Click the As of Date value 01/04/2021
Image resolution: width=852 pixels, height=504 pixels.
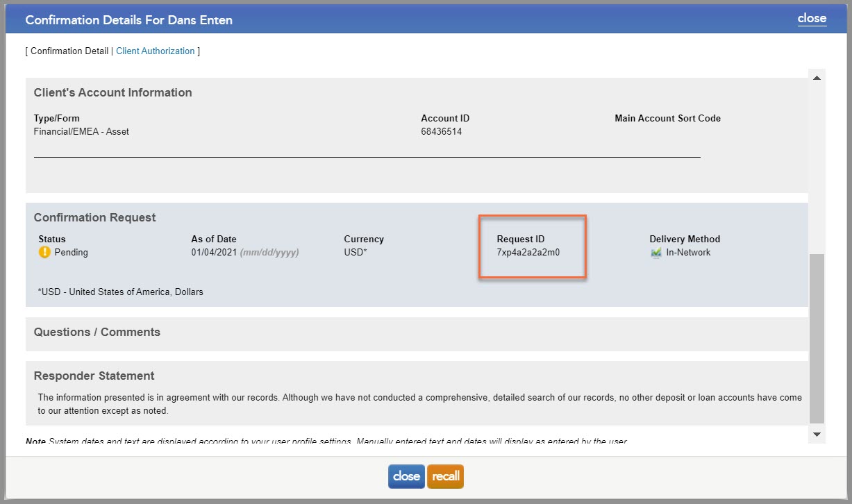[x=214, y=253]
